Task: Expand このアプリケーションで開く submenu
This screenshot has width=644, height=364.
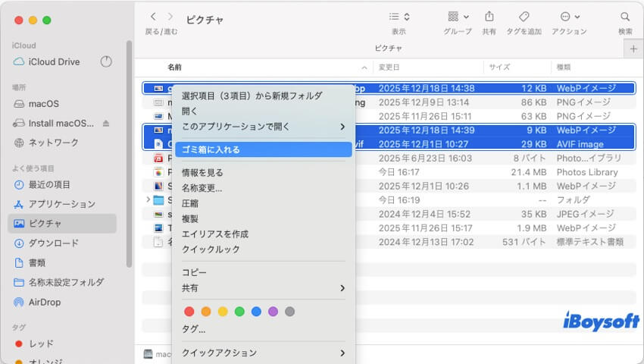Action: click(263, 127)
